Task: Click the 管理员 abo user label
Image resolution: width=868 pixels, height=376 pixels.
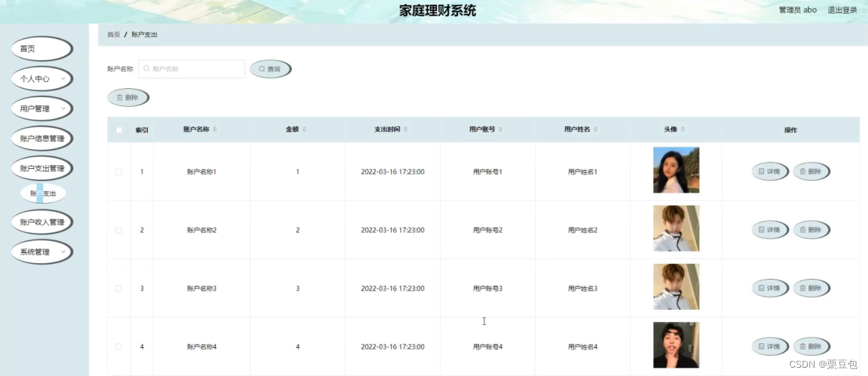Action: click(798, 10)
